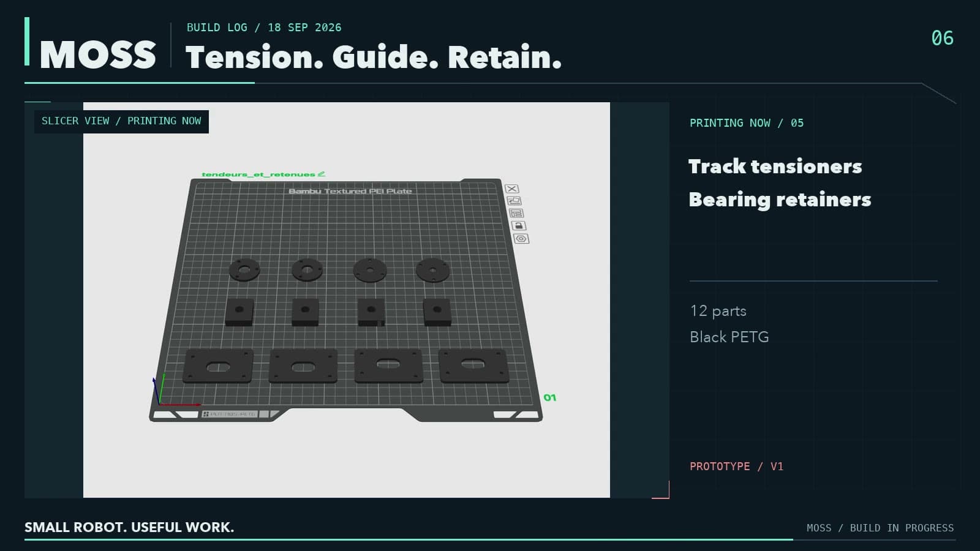Screen dimensions: 980x551
Task: Select the leftmost round bearing retainer disc
Action: (x=244, y=269)
